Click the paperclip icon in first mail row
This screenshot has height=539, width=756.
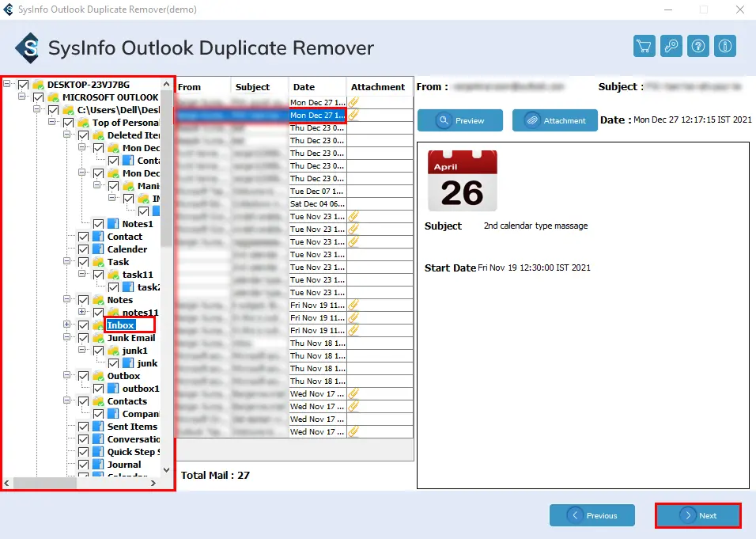pyautogui.click(x=354, y=103)
